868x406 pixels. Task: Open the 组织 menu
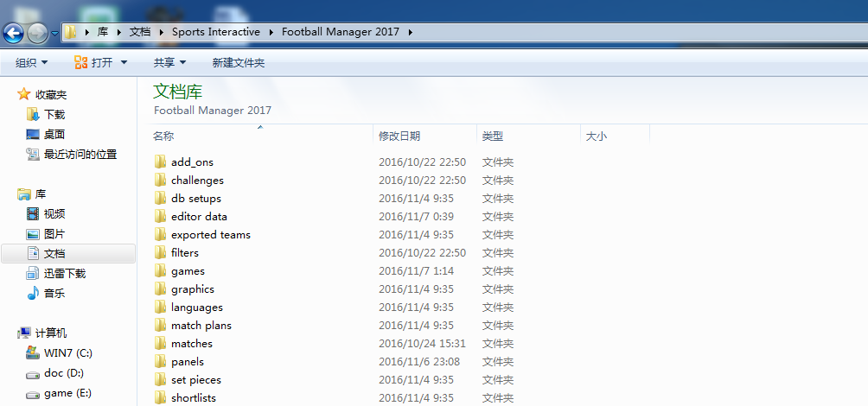pyautogui.click(x=31, y=62)
